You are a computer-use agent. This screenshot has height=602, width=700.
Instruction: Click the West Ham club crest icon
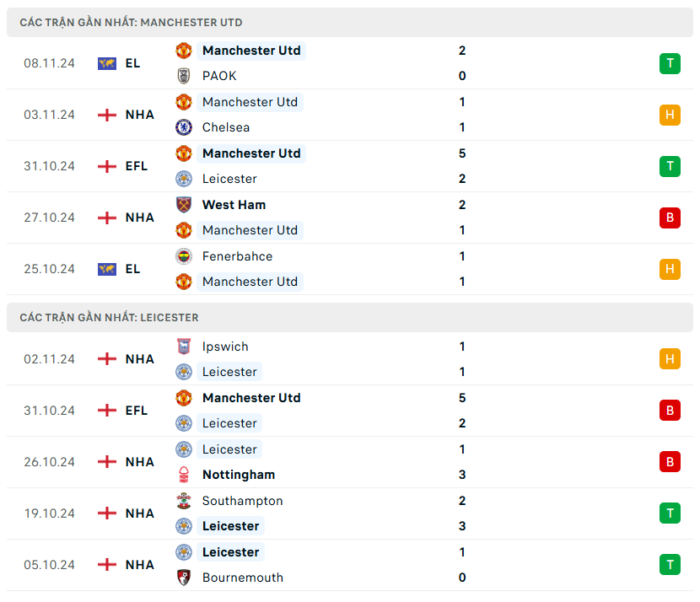click(183, 205)
